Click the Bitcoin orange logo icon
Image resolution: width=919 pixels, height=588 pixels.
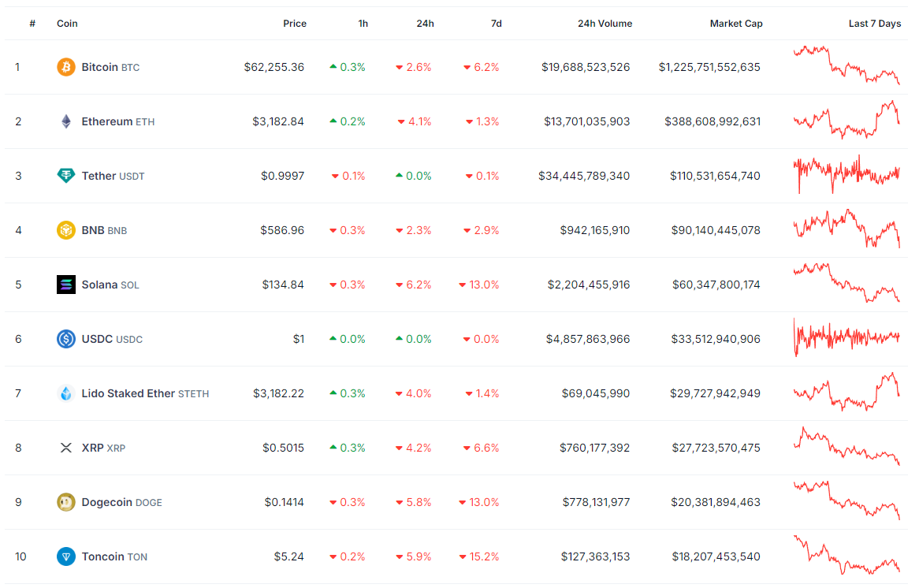point(66,67)
